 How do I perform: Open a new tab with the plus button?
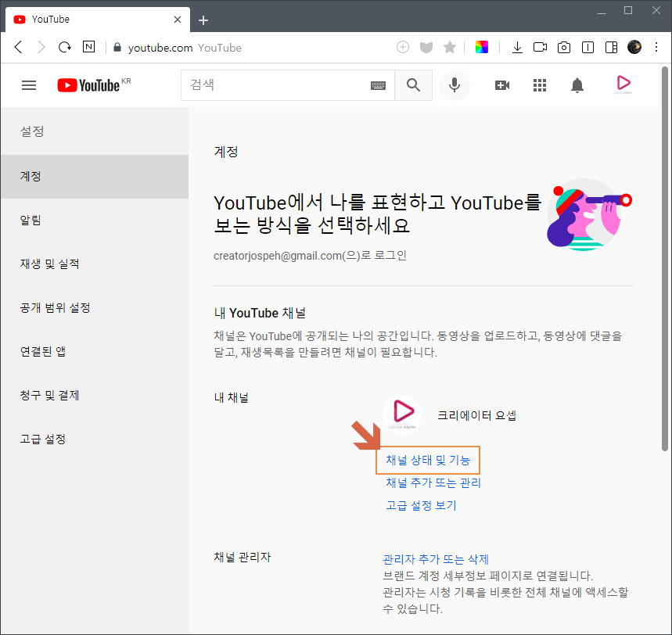[203, 20]
